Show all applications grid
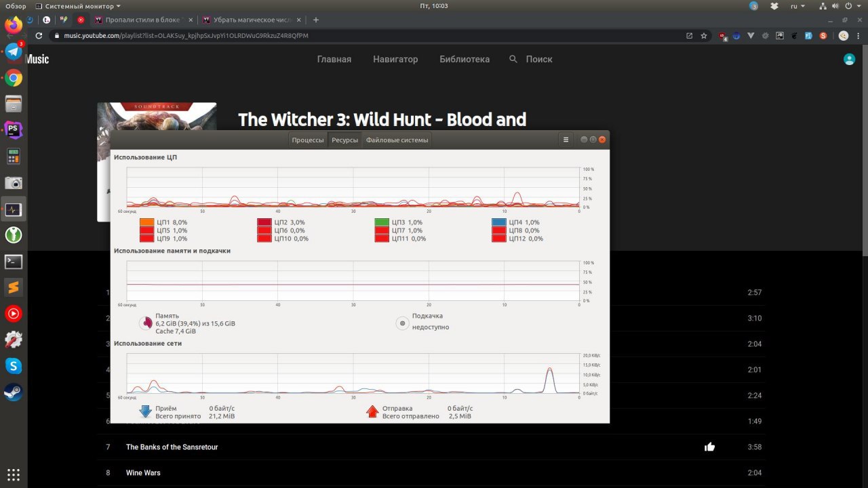This screenshot has width=868, height=488. point(14,474)
